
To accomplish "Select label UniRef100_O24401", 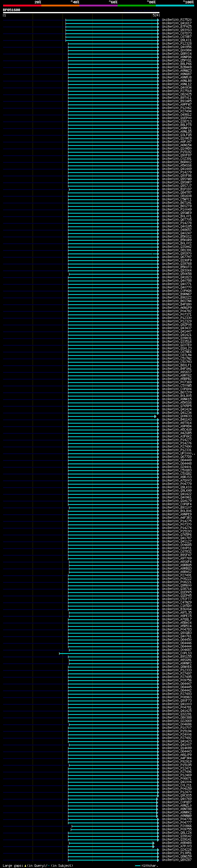I will [176, 467].
